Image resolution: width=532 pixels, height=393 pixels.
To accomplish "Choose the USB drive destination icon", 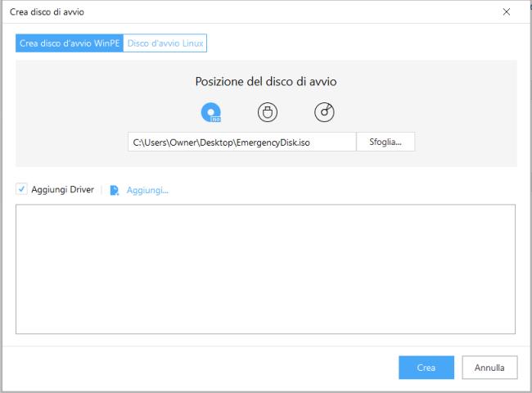I will pyautogui.click(x=268, y=112).
